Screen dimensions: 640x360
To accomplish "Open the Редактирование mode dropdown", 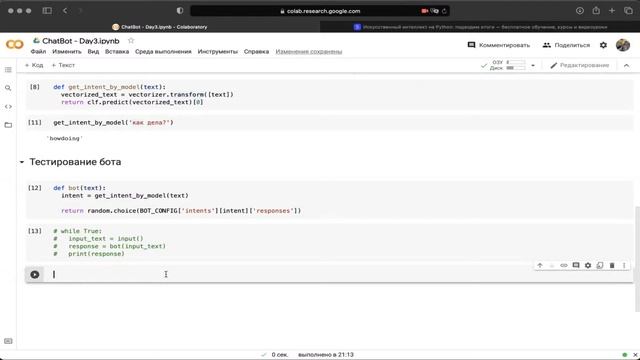I will coord(580,65).
